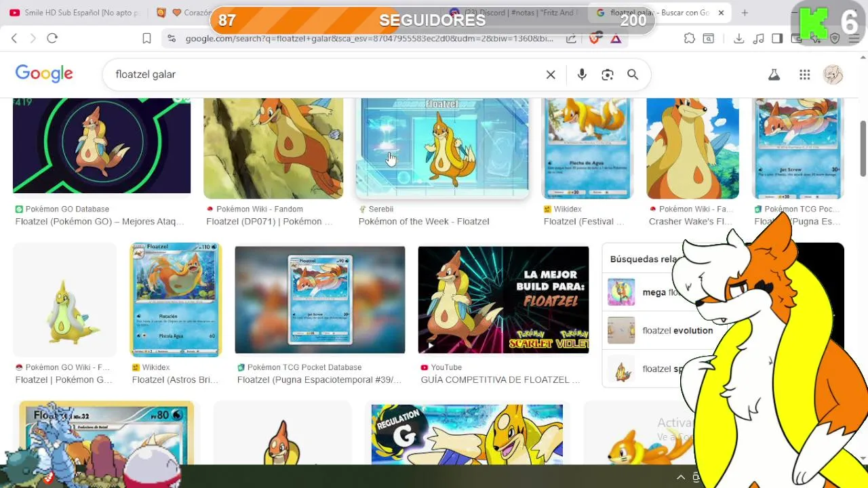Screen dimensions: 868x488
Task: Click the page vertical scrollbar thumb
Action: 863,148
